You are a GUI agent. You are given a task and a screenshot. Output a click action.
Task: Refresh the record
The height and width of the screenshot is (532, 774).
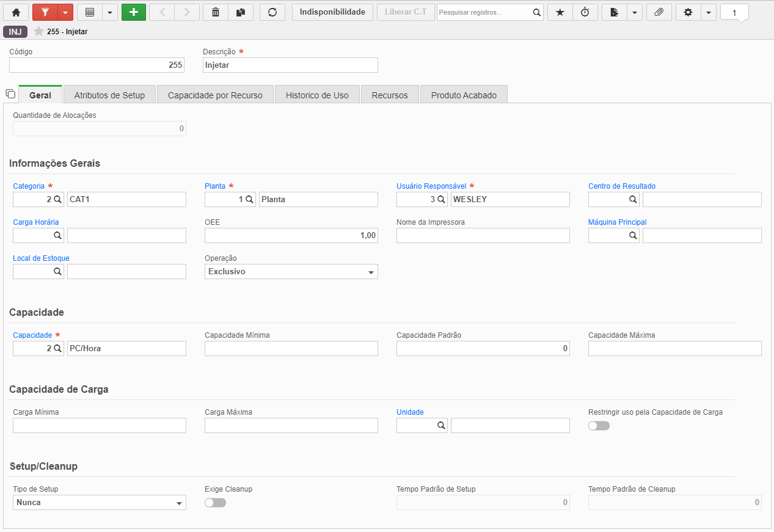click(x=272, y=12)
